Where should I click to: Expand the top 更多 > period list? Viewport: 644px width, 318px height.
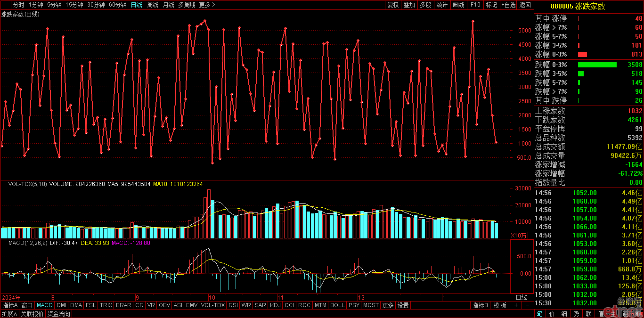click(207, 5)
